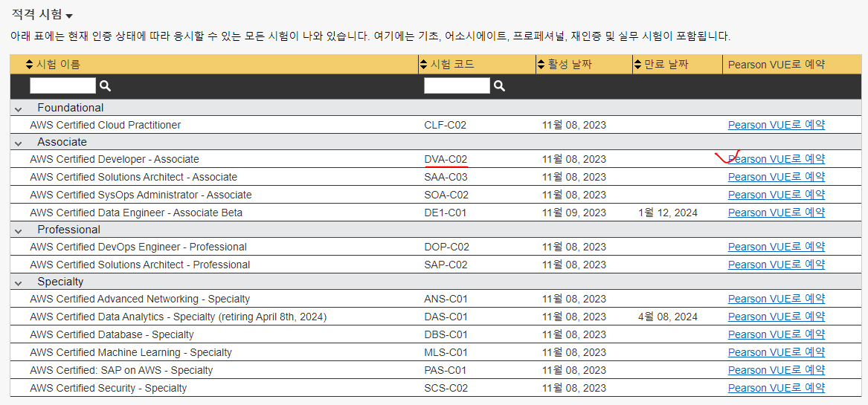The image size is (868, 405).
Task: Select AWS Certified Data Analytics - Specialty name
Action: click(179, 317)
